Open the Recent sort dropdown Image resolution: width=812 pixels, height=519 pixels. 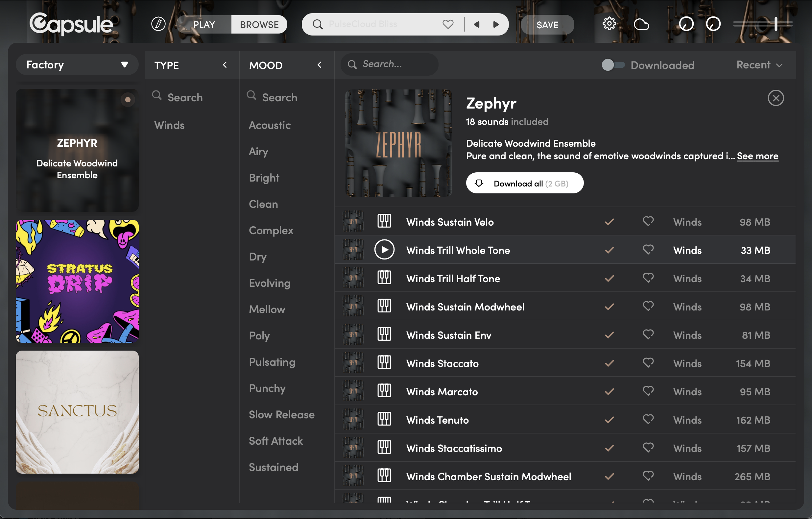pos(759,65)
